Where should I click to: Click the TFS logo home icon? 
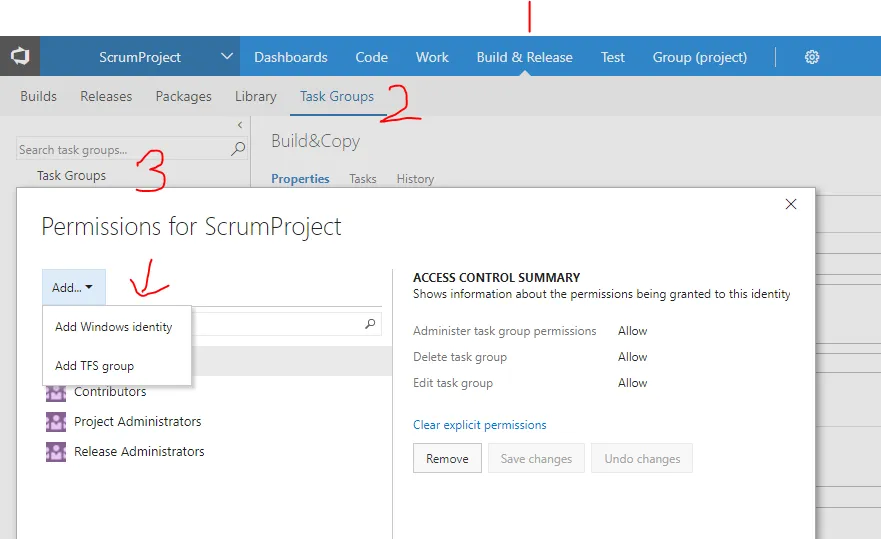point(20,56)
